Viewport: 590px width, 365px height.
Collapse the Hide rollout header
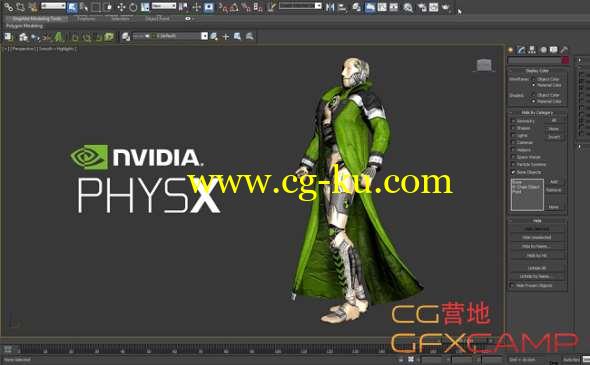(x=537, y=221)
